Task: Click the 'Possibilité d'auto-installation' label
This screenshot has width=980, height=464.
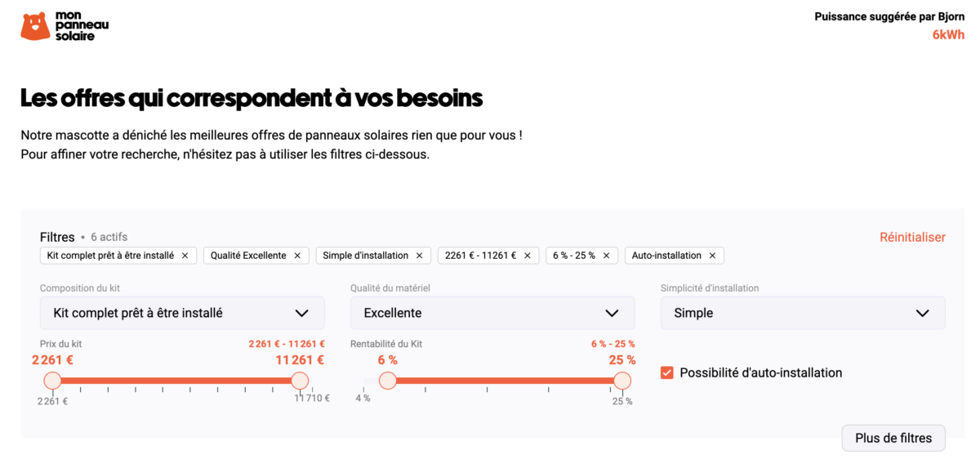Action: point(760,373)
